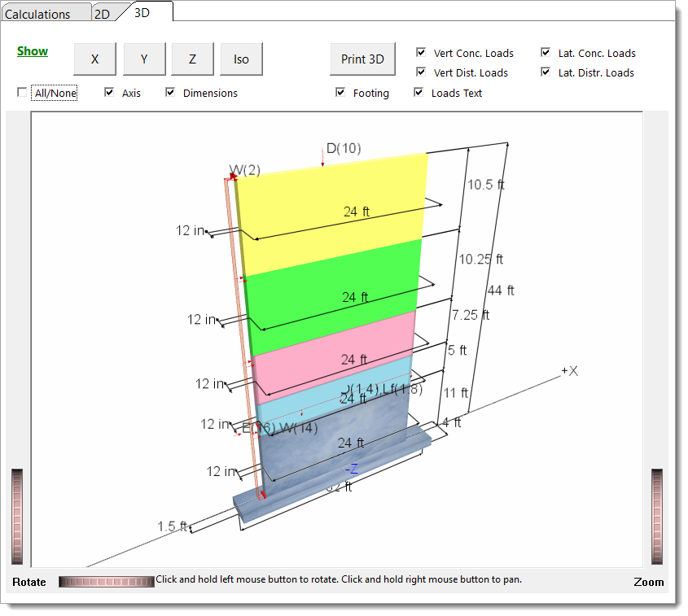Open the 2D view tab
This screenshot has height=616, width=688.
point(104,14)
